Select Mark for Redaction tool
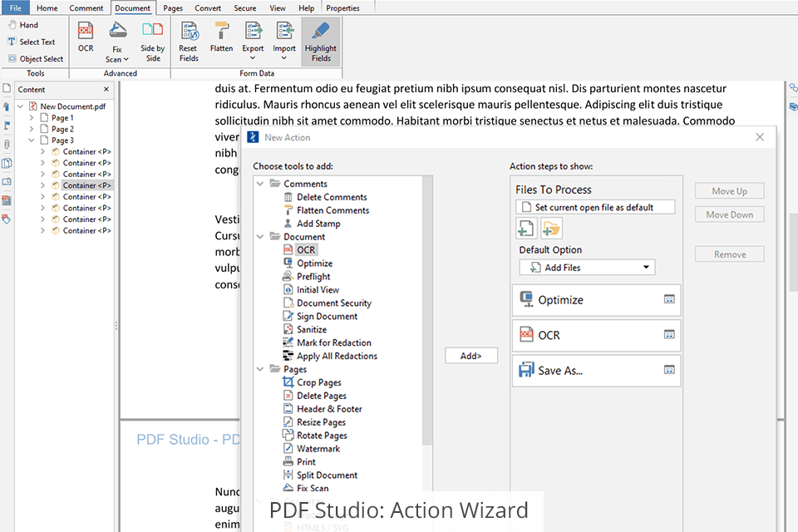The width and height of the screenshot is (798, 532). click(x=328, y=342)
